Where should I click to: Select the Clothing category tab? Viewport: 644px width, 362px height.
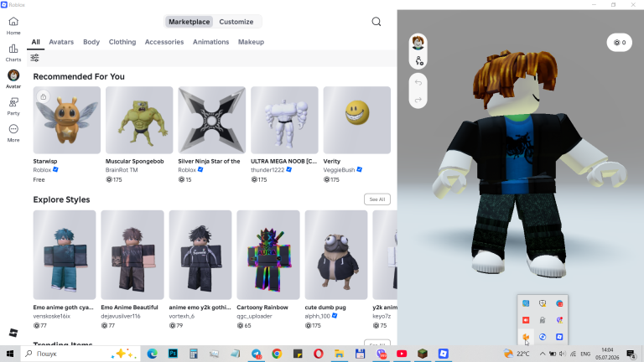click(x=122, y=42)
